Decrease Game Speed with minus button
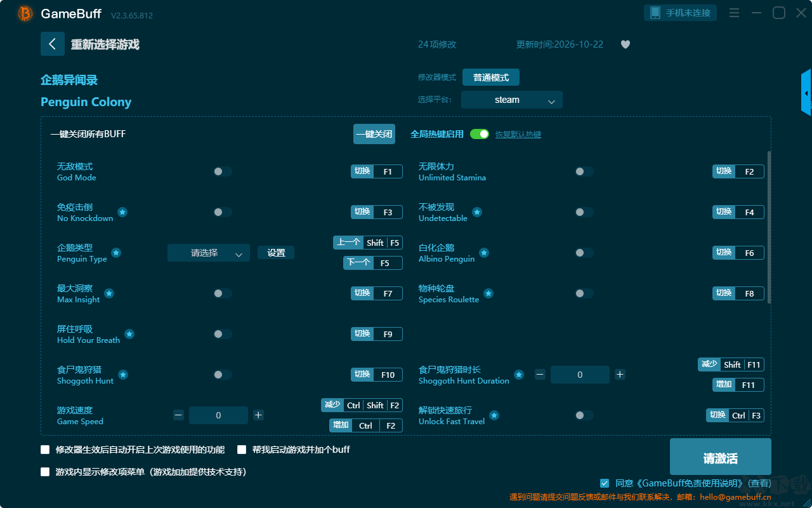This screenshot has height=508, width=812. click(178, 415)
